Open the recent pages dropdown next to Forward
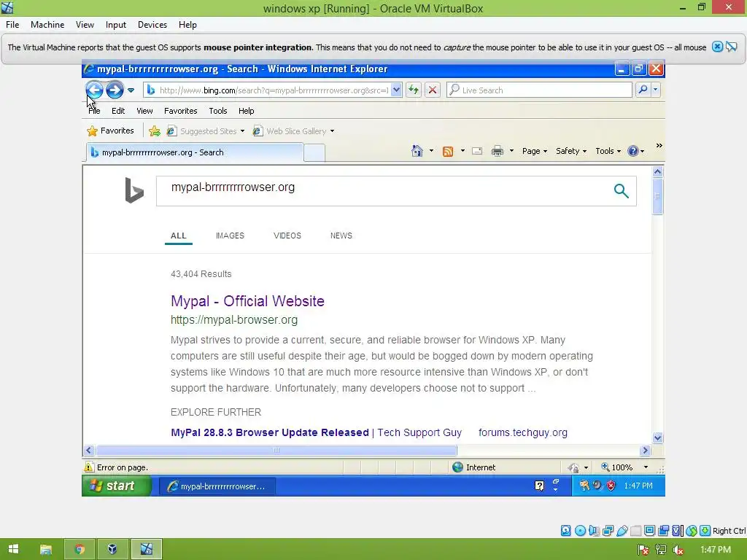Viewport: 747px width, 560px height. [131, 90]
